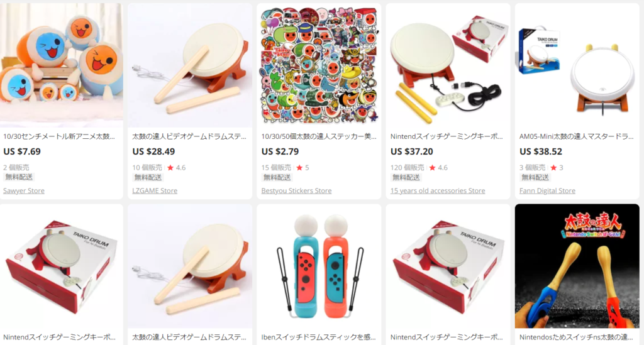
Task: Open the Iben switch drumstick title
Action: (x=319, y=337)
